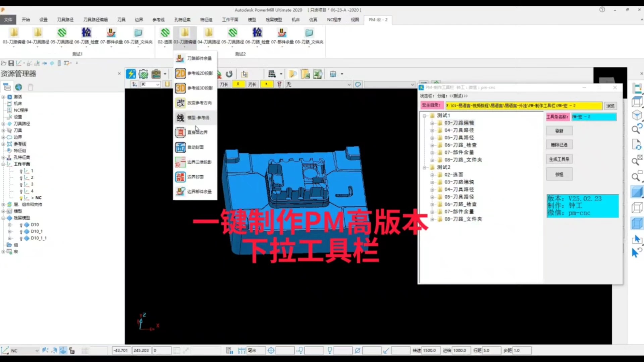This screenshot has width=644, height=362.
Task: Click the toolbox briefcase toolbar icon
Action: (x=156, y=74)
